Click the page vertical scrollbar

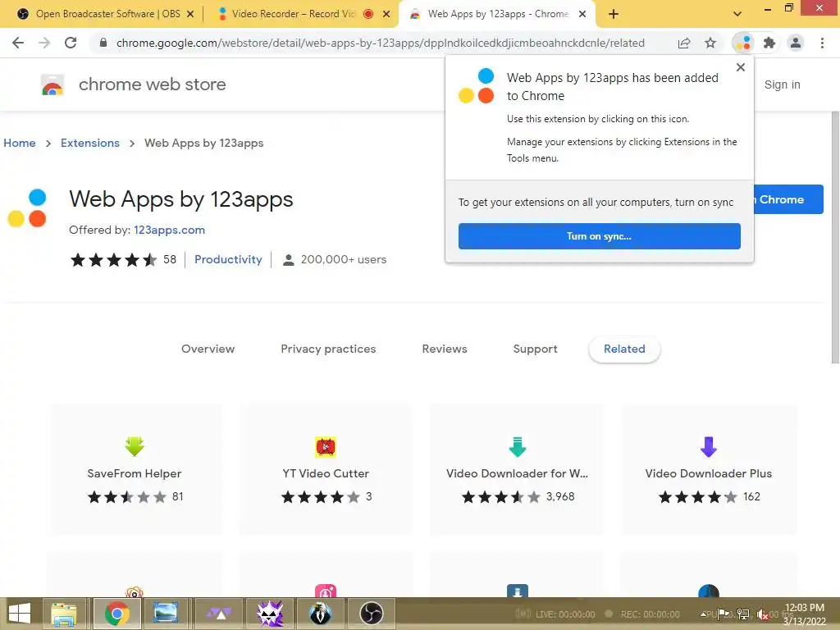pos(835,237)
